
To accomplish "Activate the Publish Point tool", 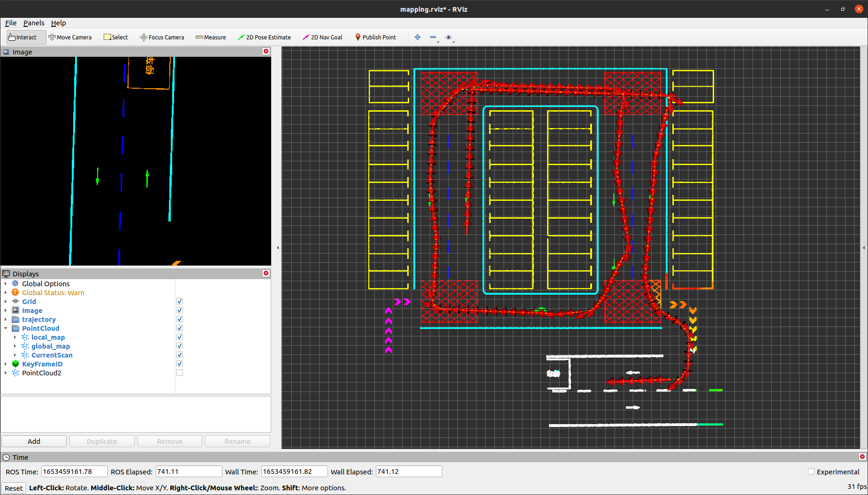I will (375, 37).
